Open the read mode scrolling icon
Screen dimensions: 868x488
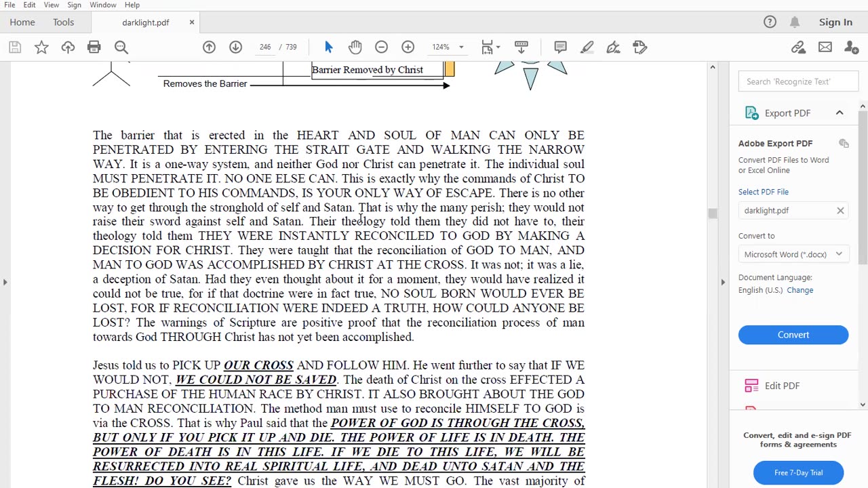click(521, 47)
